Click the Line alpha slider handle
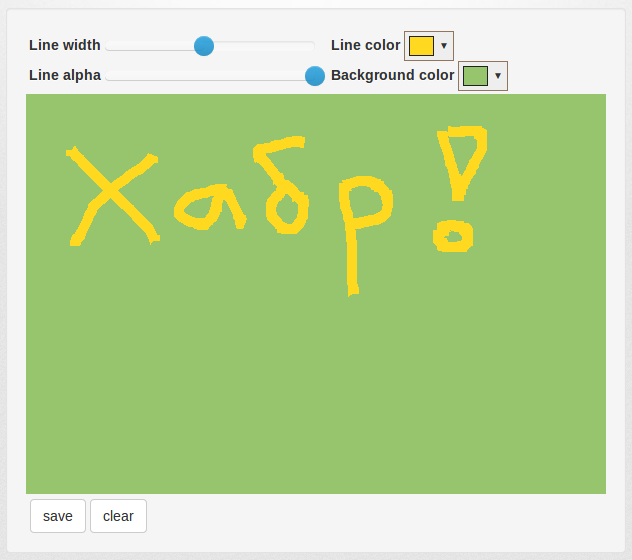The image size is (632, 560). (x=315, y=76)
